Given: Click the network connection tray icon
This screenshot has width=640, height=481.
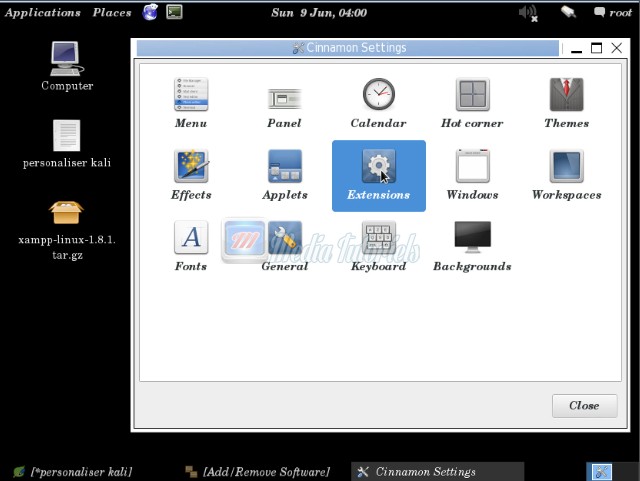Looking at the screenshot, I should (568, 12).
